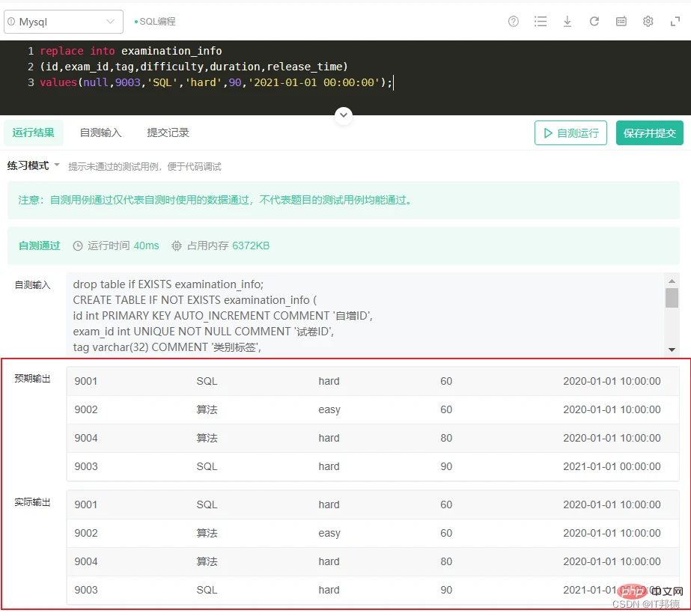The image size is (691, 616).
Task: Open the keyboard shortcuts icon
Action: pos(621,21)
